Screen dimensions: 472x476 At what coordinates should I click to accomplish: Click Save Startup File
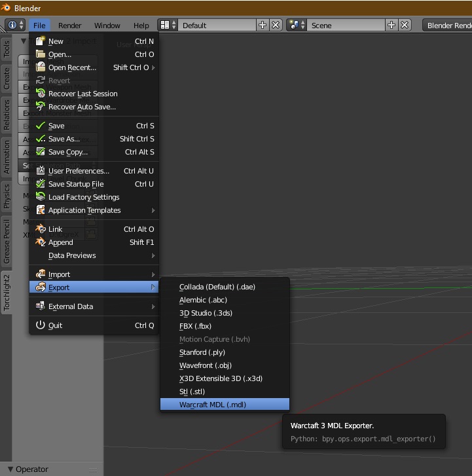click(x=94, y=184)
